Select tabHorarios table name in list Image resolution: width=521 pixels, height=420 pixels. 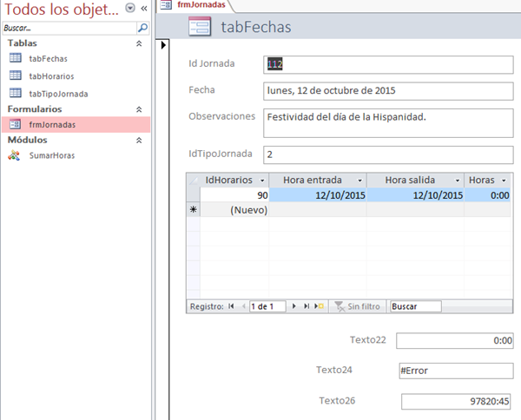tap(51, 76)
